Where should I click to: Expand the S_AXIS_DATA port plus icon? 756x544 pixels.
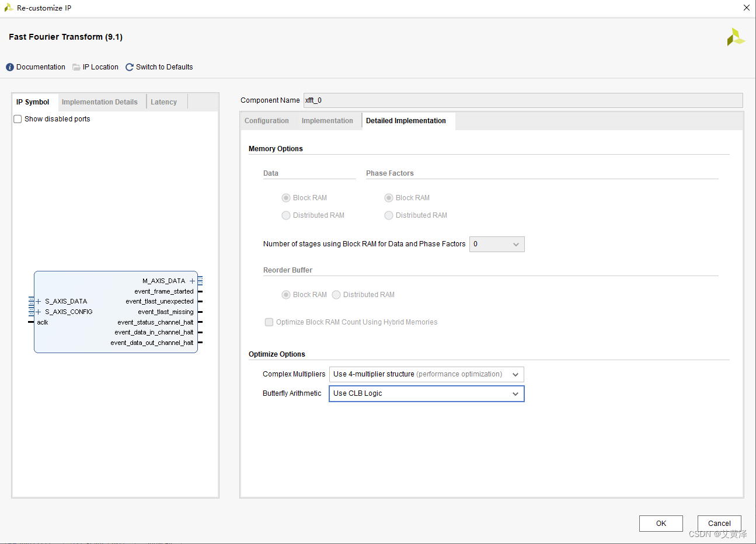tap(39, 302)
